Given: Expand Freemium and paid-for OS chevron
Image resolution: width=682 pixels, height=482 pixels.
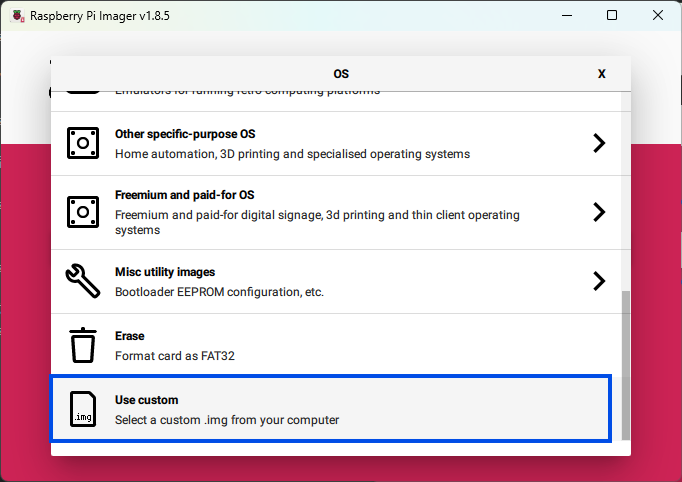Looking at the screenshot, I should pos(599,212).
